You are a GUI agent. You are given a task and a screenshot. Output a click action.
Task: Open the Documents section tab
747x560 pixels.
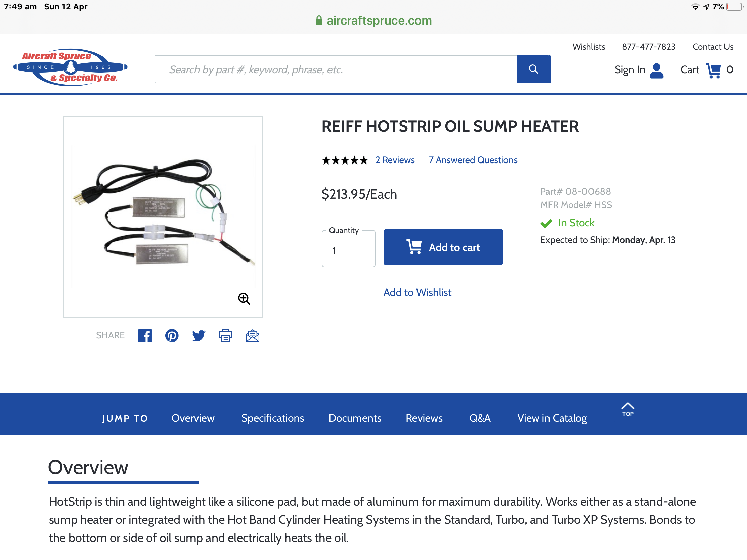(x=355, y=418)
